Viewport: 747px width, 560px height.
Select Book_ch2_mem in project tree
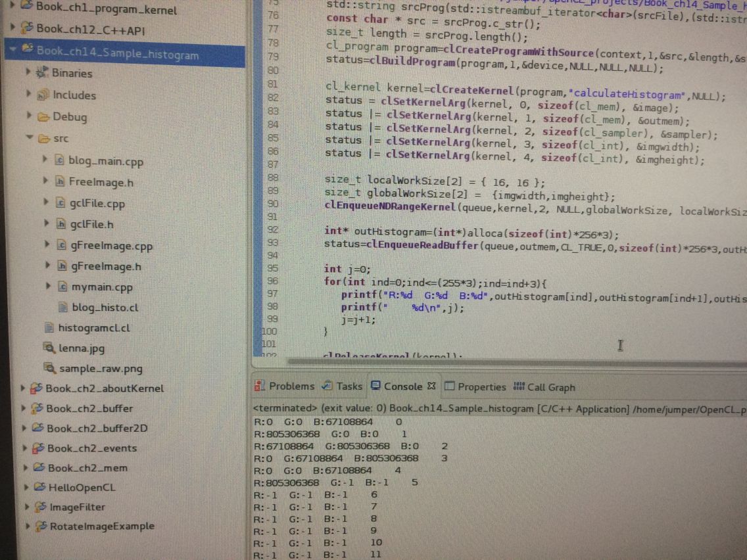tap(87, 467)
